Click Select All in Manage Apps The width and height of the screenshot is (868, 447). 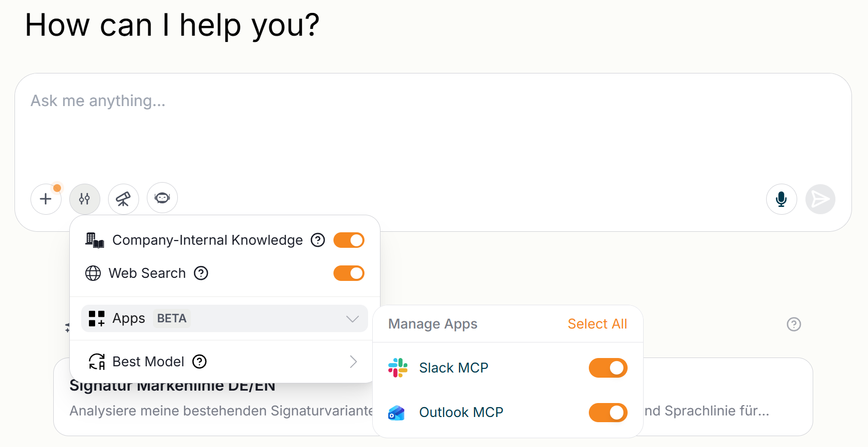pyautogui.click(x=597, y=324)
